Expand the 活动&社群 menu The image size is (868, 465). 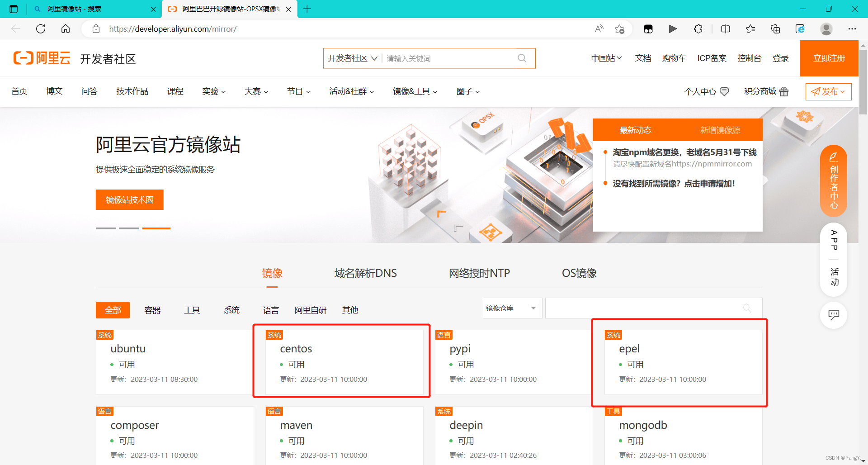click(x=352, y=91)
